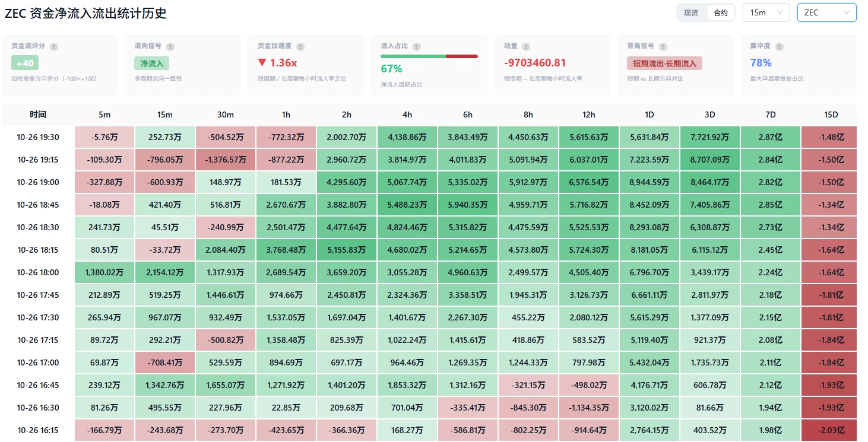Select the 10-26 16:15 row time
868x442 pixels.
38,430
